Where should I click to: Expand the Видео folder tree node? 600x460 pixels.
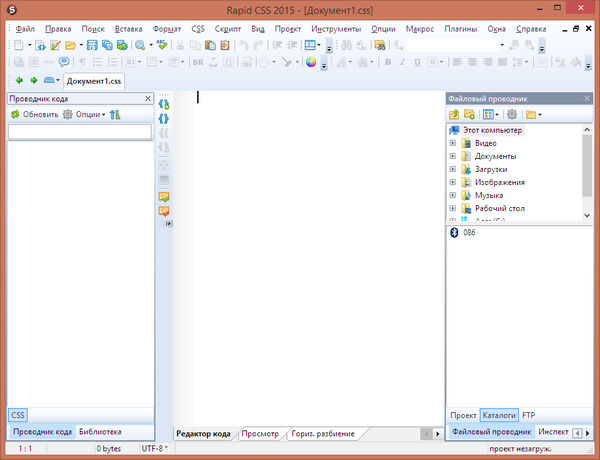coord(453,143)
